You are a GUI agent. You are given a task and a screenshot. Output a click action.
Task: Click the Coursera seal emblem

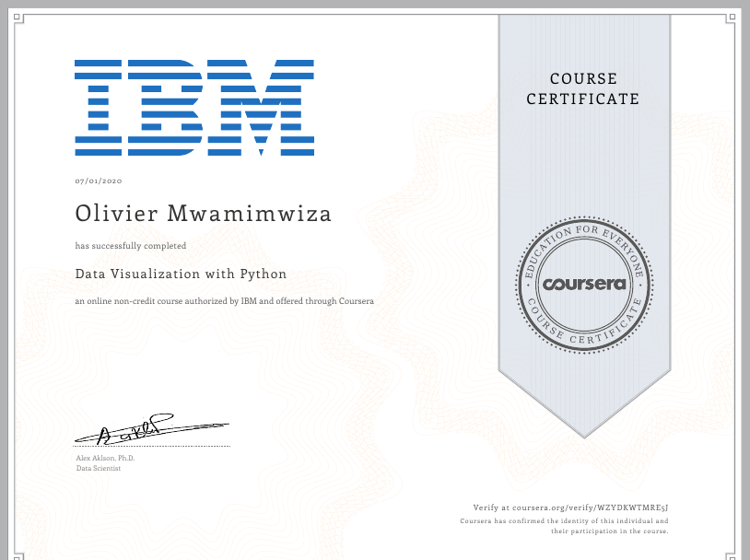point(584,285)
